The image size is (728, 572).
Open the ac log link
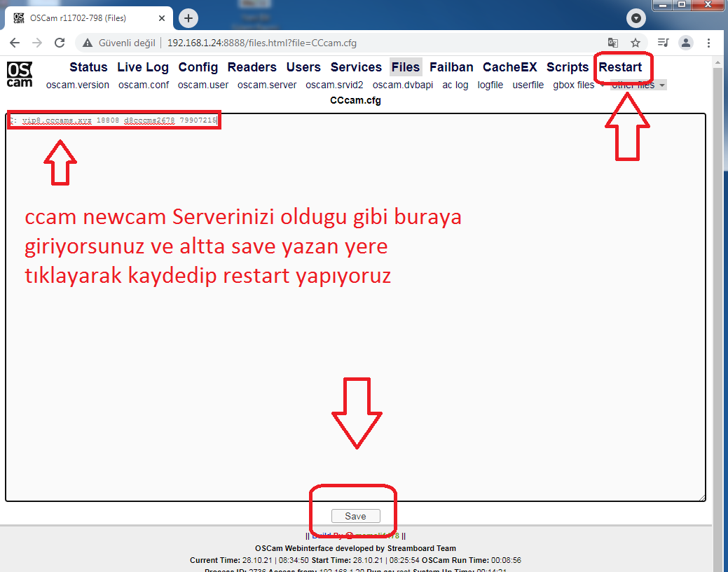point(455,85)
